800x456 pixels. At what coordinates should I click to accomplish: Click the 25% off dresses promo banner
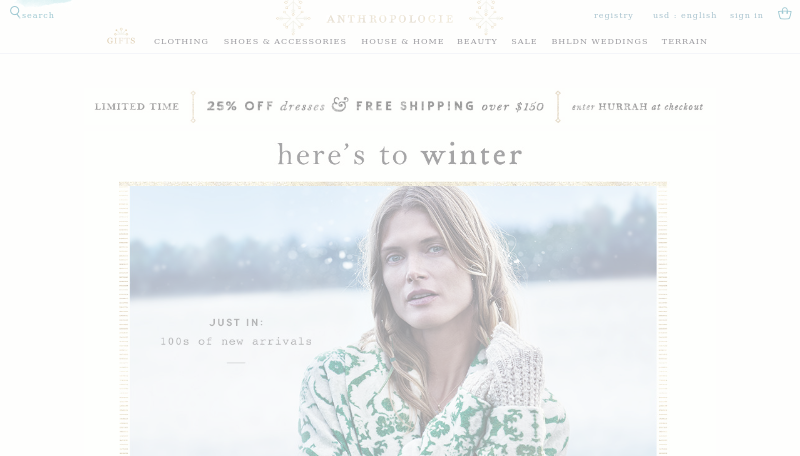pos(398,107)
